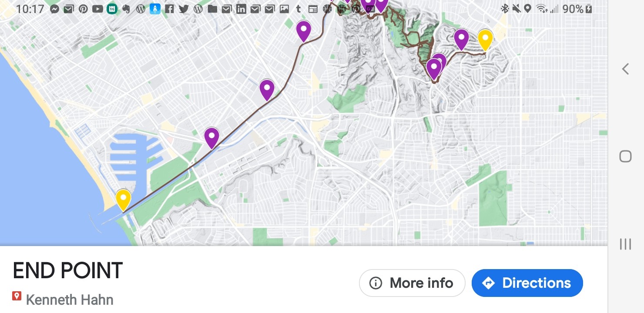
Task: Tap the Android back arrow
Action: click(625, 69)
